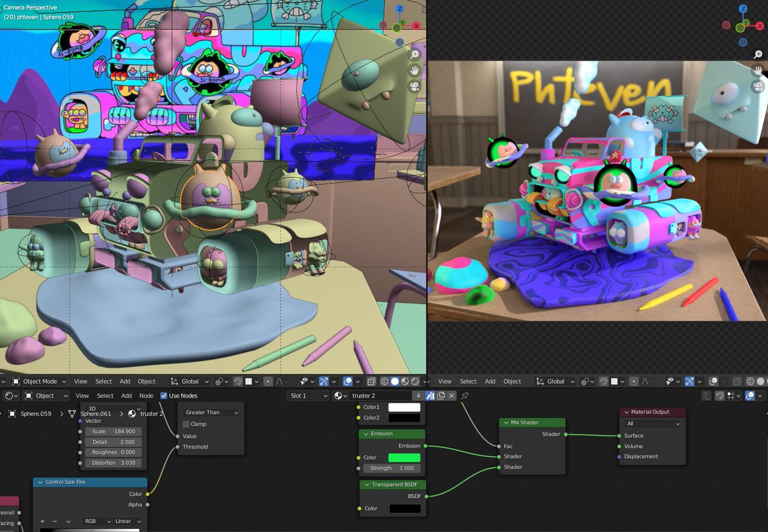The width and height of the screenshot is (768, 532).
Task: Open the Add menu in the node editor
Action: tap(127, 396)
